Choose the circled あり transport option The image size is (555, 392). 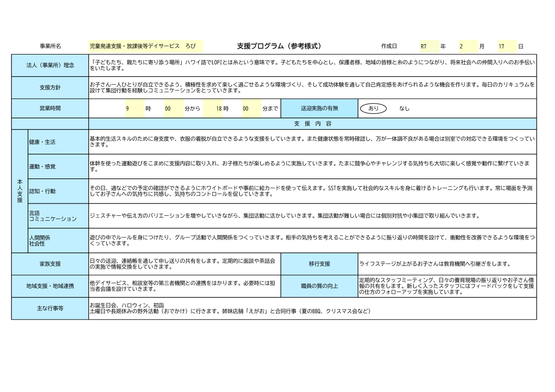(x=373, y=109)
